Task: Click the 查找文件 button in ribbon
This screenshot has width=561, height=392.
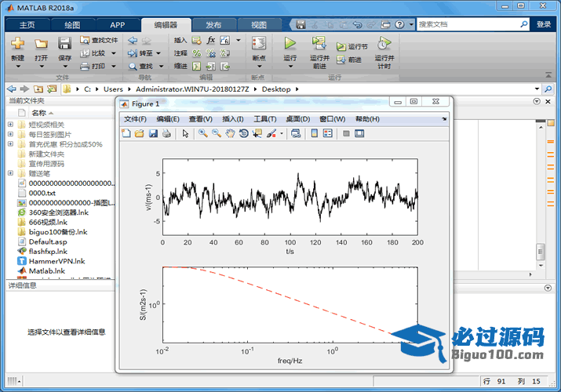Action: point(98,40)
